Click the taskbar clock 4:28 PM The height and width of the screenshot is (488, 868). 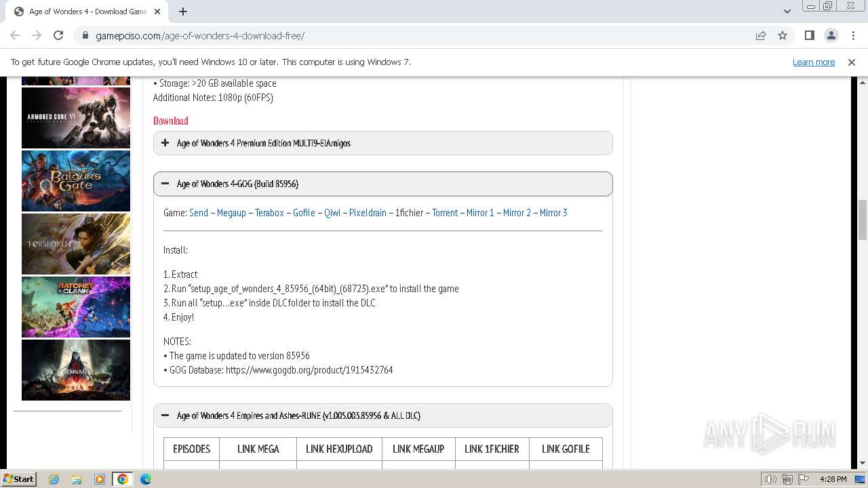pyautogui.click(x=833, y=479)
